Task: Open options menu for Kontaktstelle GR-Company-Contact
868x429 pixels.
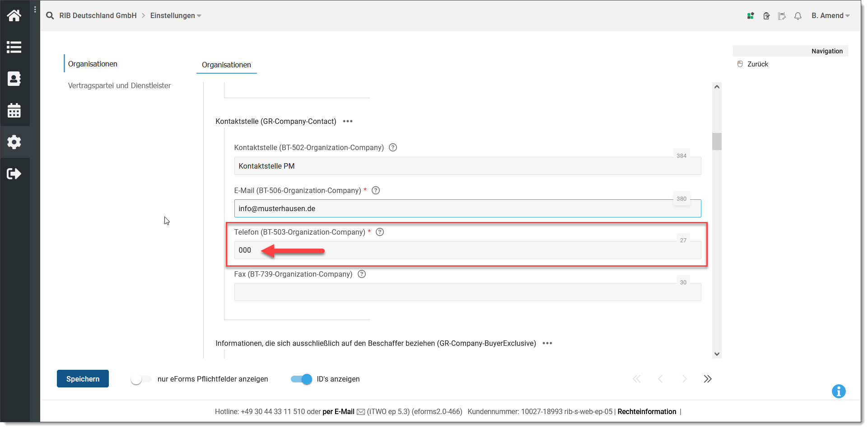Action: pyautogui.click(x=348, y=121)
